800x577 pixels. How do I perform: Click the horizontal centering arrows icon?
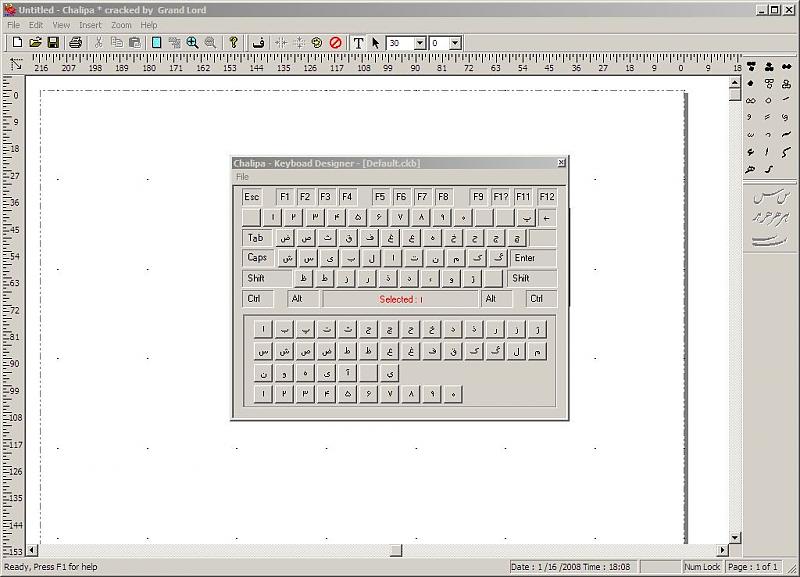[281, 43]
